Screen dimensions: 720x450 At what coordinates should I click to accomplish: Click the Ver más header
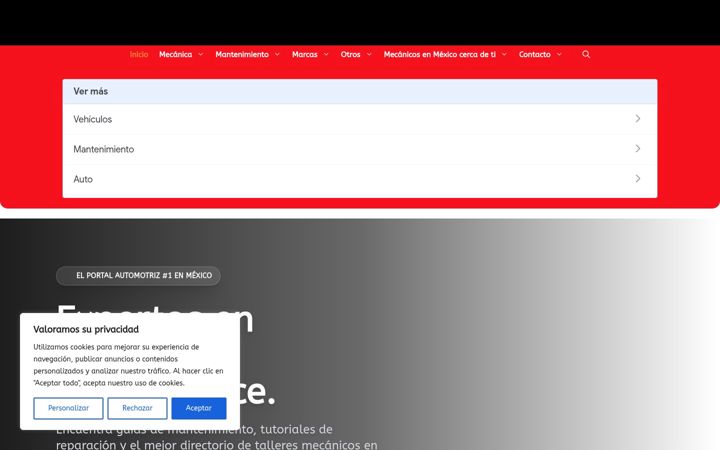(360, 91)
